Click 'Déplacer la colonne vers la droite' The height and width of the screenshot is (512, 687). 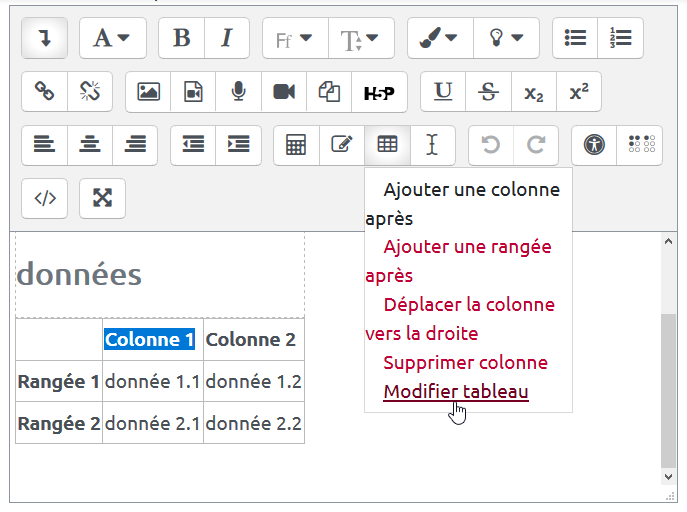point(469,305)
